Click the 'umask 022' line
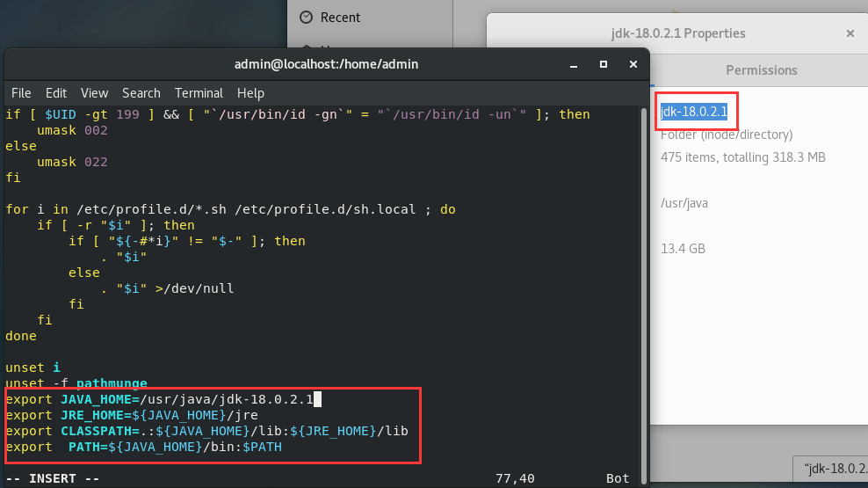This screenshot has width=868, height=488. coord(72,162)
